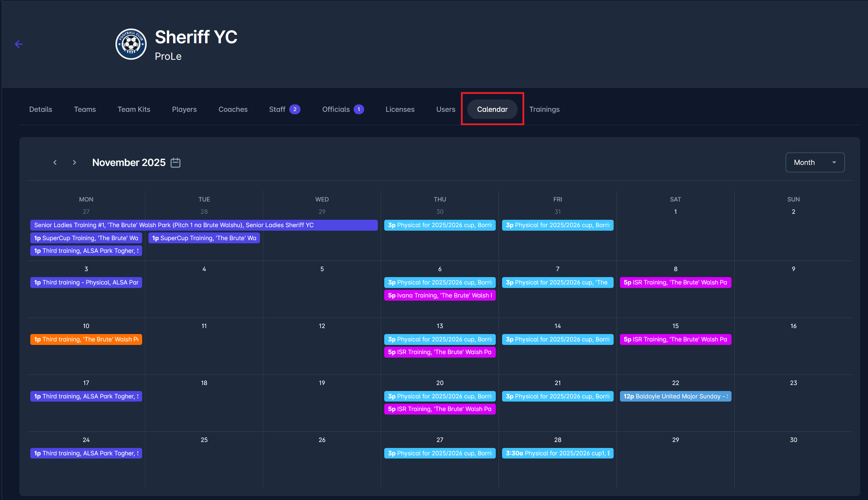Click the Officials tab count badge

click(359, 109)
